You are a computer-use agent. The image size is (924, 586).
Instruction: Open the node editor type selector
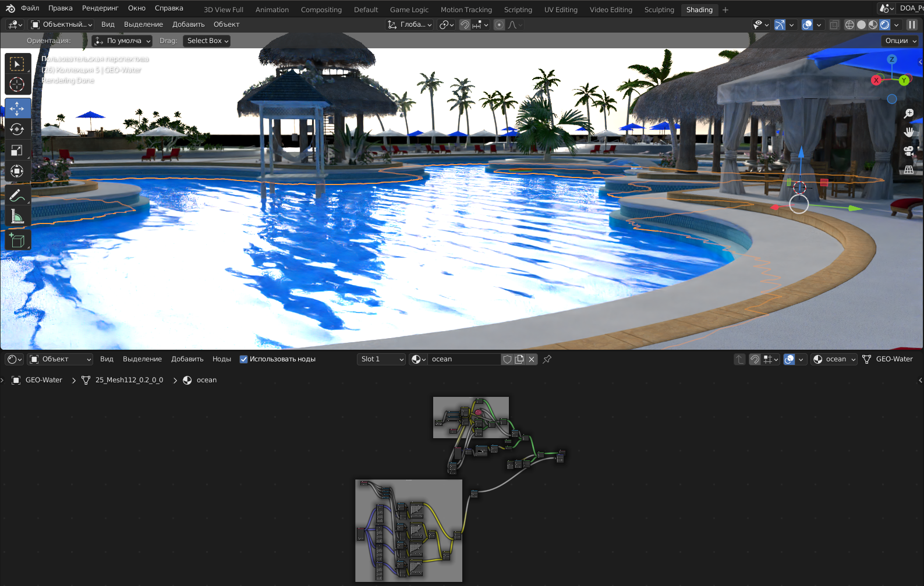coord(14,360)
